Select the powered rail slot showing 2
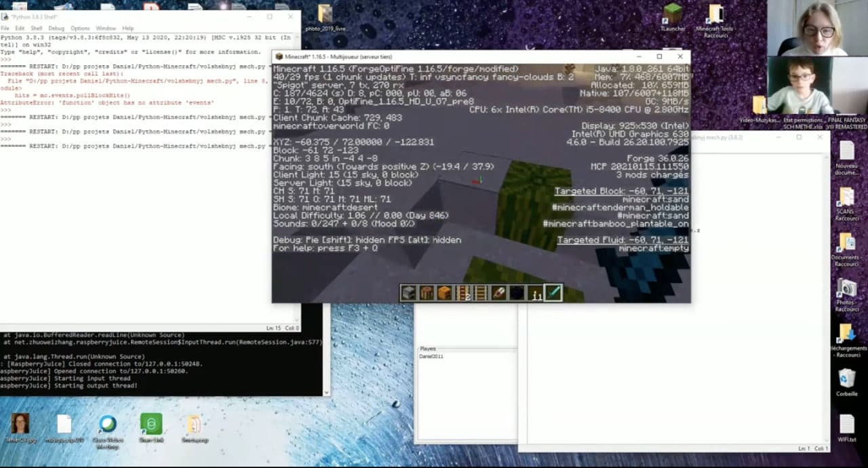The width and height of the screenshot is (868, 468). pos(463,293)
